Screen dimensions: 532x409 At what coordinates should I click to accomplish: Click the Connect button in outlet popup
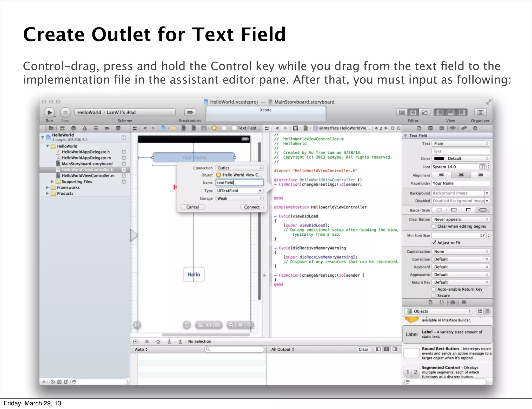pyautogui.click(x=252, y=207)
